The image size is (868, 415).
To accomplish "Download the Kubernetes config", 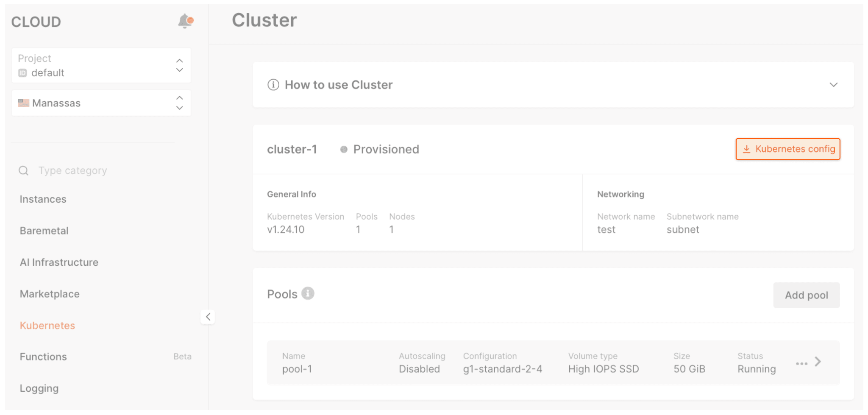I will 788,149.
